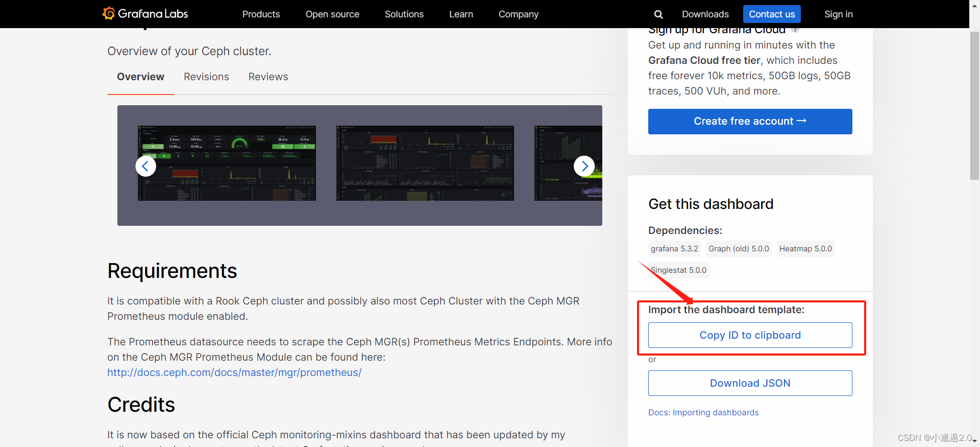Switch to the Overview tab
Viewport: 980px width, 447px height.
pyautogui.click(x=140, y=77)
